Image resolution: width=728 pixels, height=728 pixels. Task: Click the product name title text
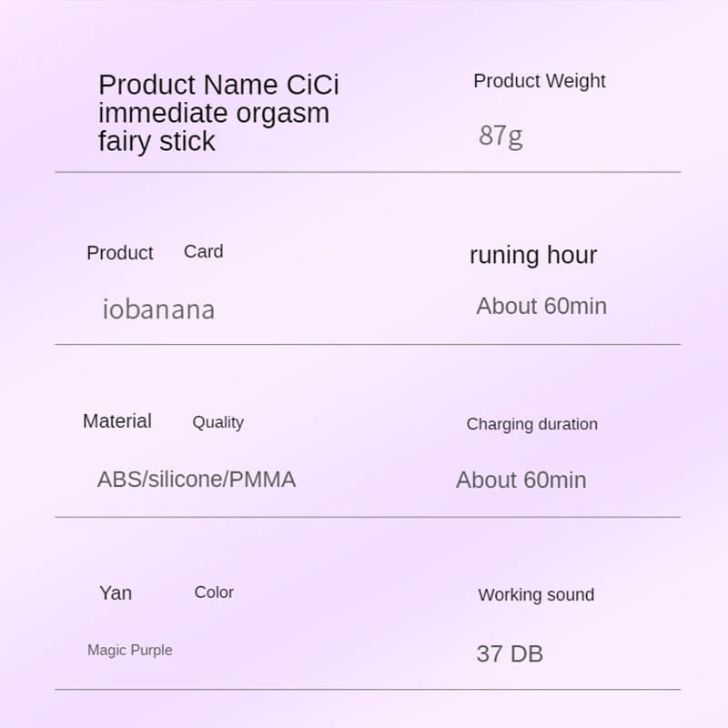click(218, 113)
